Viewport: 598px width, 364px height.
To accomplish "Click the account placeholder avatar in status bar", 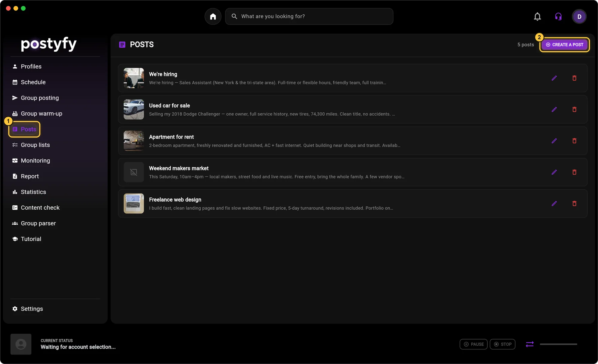I will coord(21,344).
